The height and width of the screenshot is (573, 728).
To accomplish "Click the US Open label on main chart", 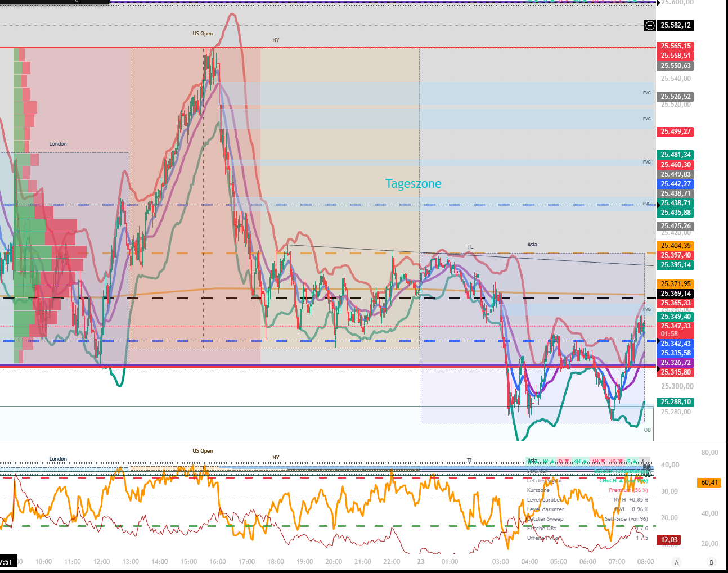I will tap(203, 34).
